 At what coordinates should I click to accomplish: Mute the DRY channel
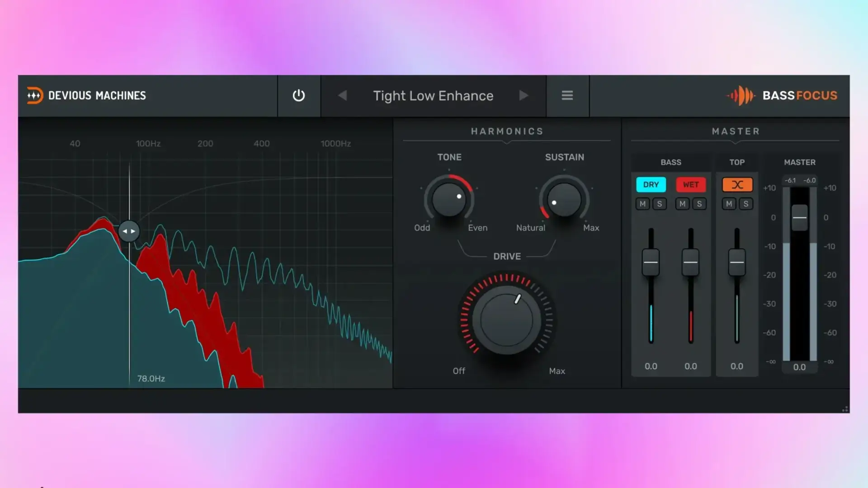(642, 204)
